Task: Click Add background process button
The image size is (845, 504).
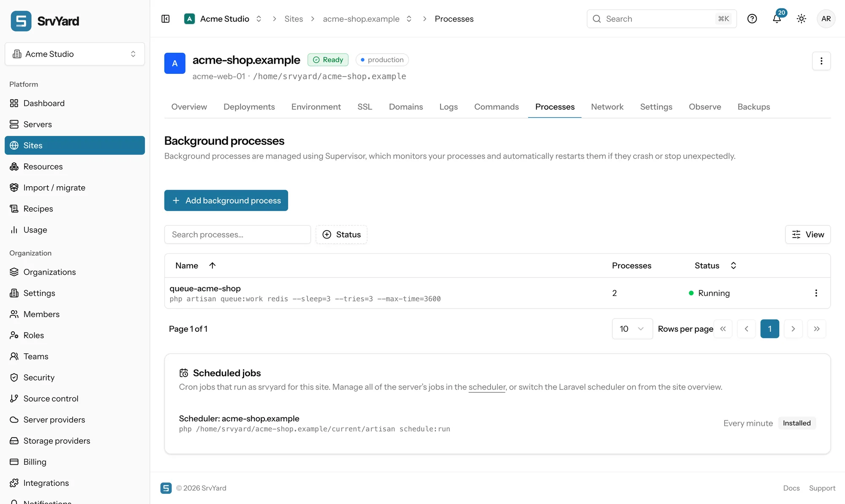Action: click(x=226, y=201)
